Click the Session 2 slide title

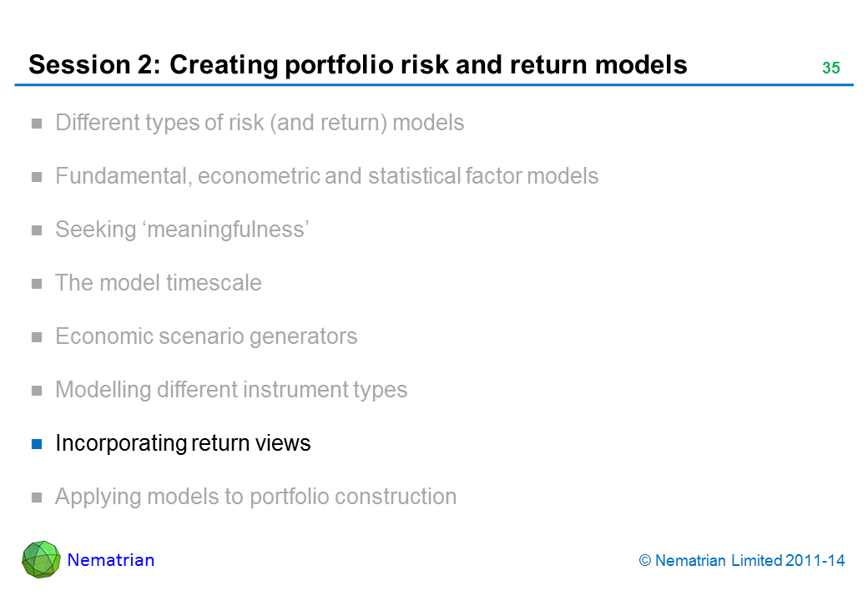(358, 65)
